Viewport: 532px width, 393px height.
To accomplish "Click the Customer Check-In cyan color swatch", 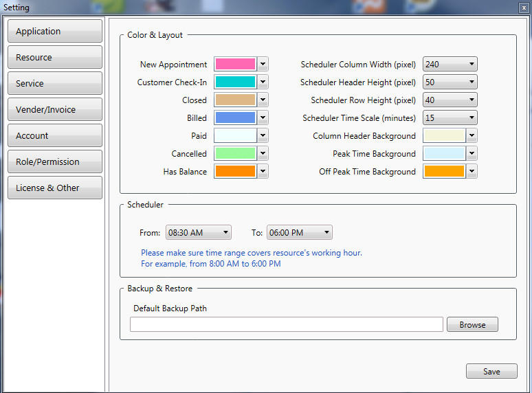I will (x=235, y=82).
